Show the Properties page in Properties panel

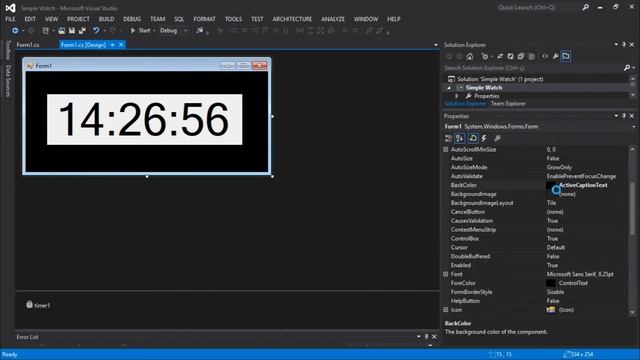(x=473, y=138)
